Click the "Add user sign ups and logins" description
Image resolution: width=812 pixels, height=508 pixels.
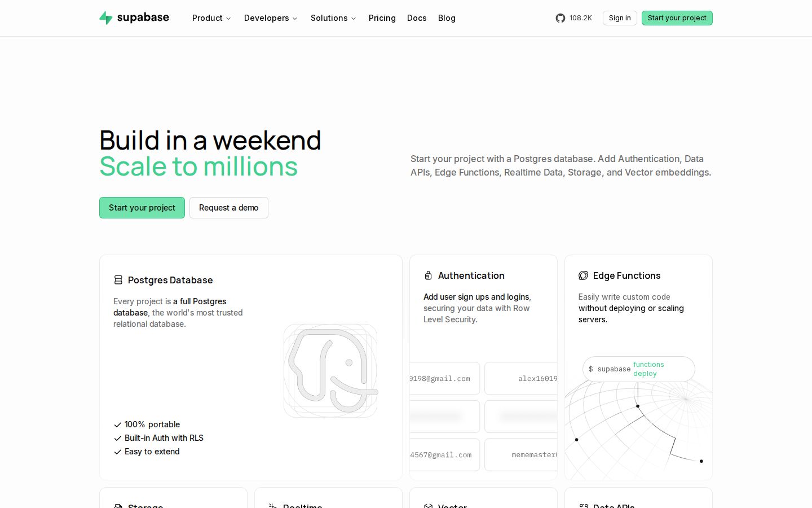tap(477, 308)
